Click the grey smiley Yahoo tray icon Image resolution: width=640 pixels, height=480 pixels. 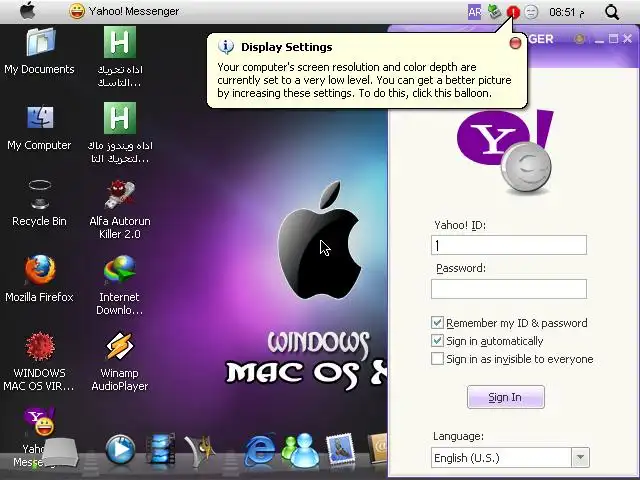[x=531, y=12]
